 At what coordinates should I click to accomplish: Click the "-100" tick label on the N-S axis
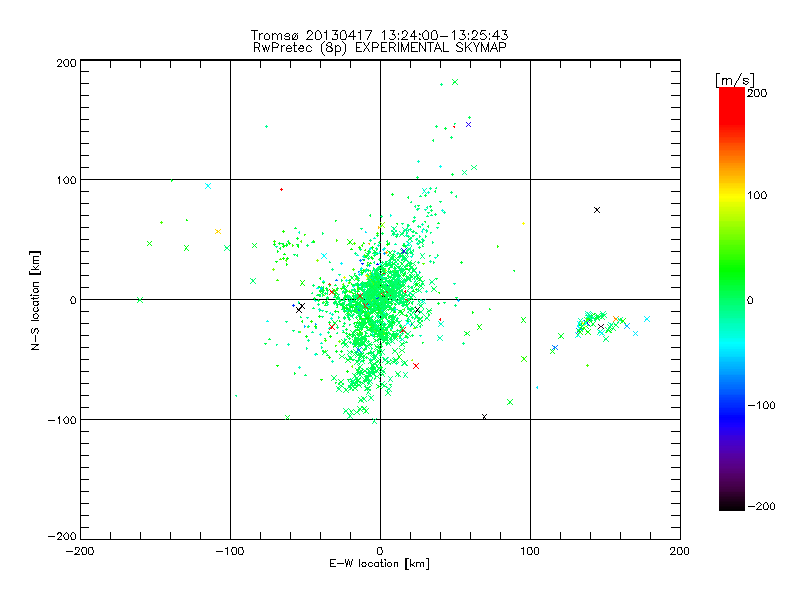[x=62, y=420]
